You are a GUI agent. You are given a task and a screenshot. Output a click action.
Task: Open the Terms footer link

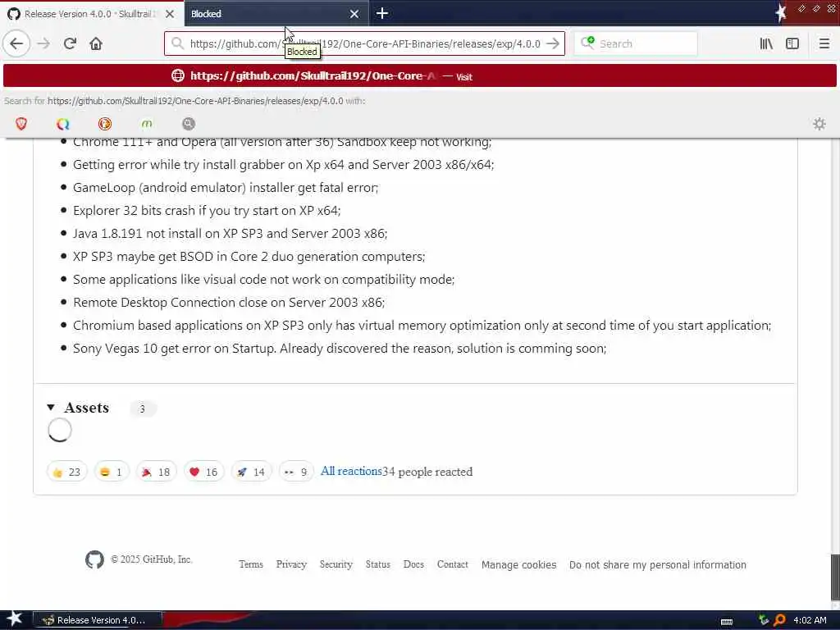tap(251, 564)
